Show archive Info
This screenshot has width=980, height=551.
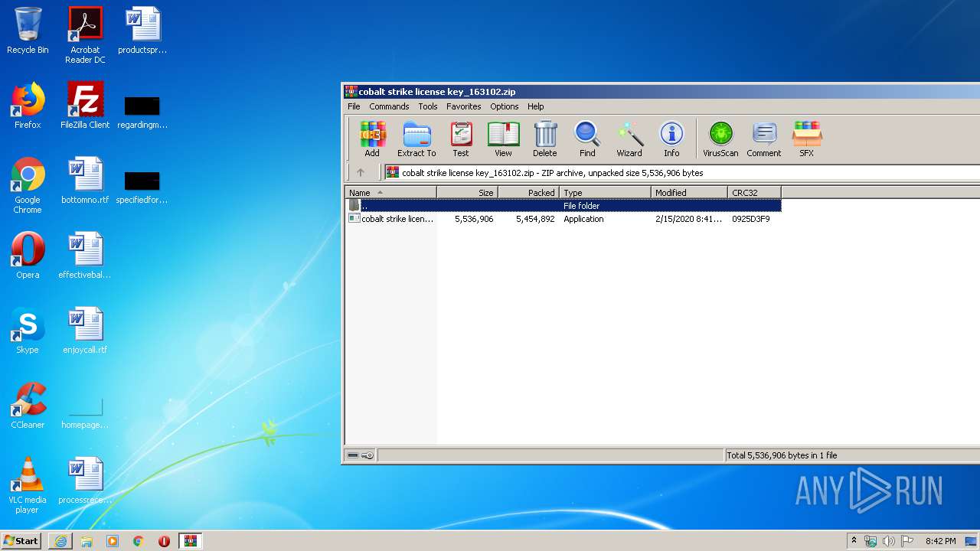pyautogui.click(x=671, y=139)
